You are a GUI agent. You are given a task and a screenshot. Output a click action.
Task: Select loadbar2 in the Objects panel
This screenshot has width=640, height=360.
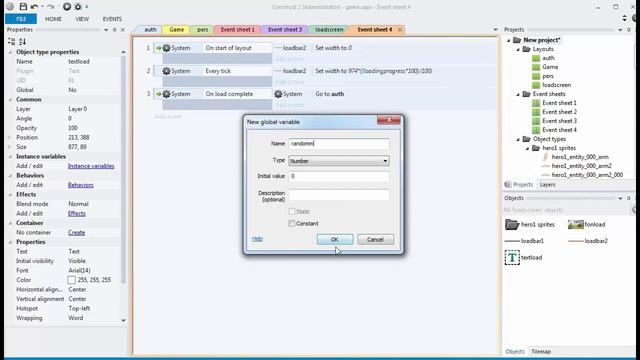point(588,241)
